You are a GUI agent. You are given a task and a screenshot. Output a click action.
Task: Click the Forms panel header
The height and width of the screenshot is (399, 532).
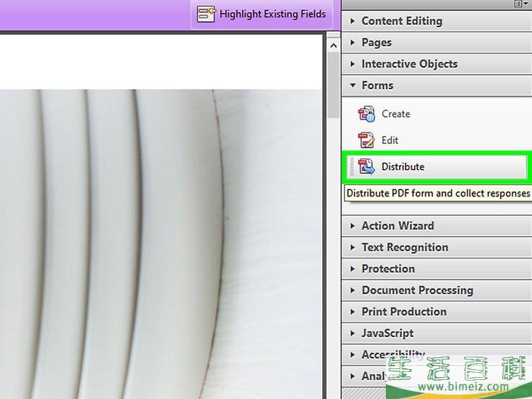[437, 85]
